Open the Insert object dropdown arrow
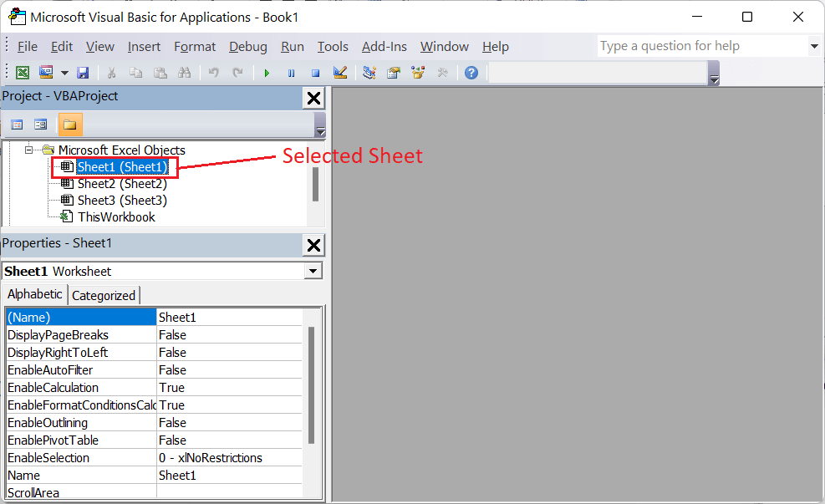This screenshot has height=504, width=825. click(x=64, y=73)
